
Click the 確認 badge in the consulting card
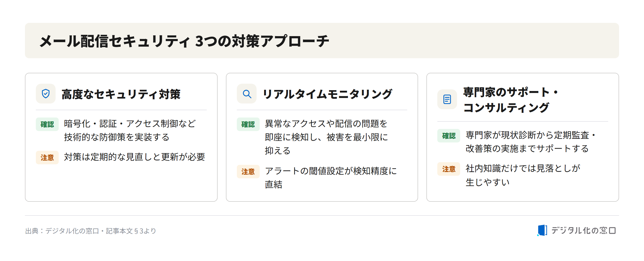click(449, 136)
